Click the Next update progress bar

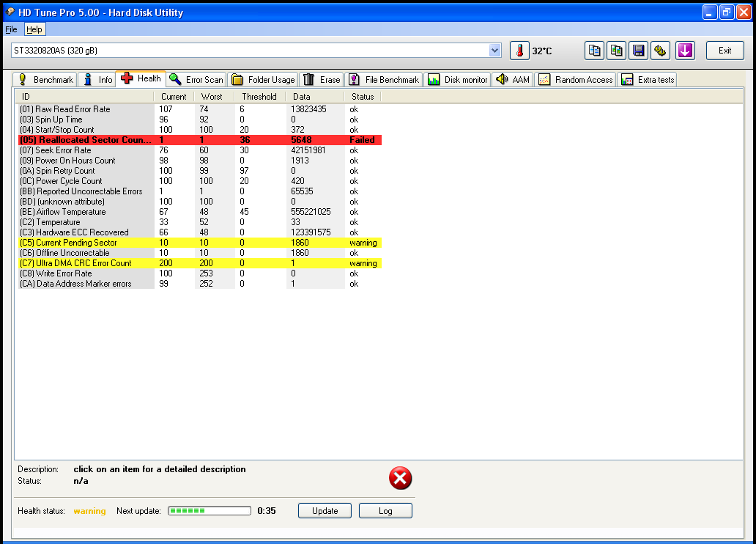[210, 511]
